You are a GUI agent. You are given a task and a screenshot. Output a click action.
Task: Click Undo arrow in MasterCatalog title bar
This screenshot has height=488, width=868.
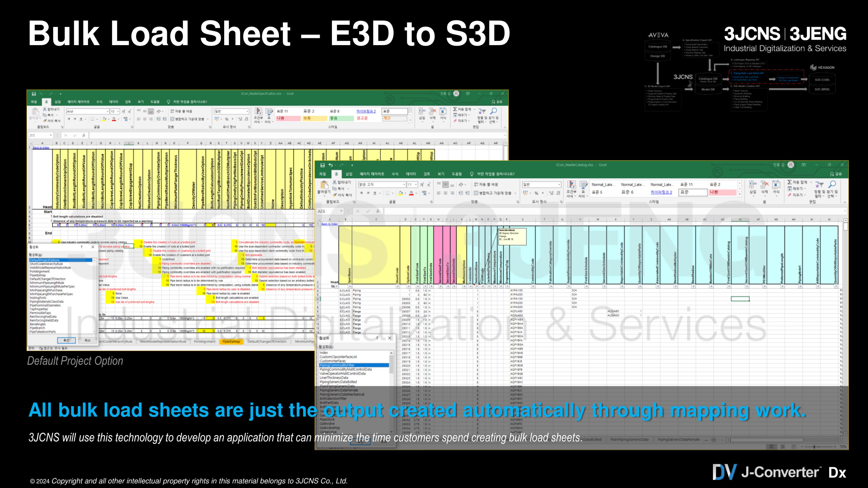coord(331,165)
